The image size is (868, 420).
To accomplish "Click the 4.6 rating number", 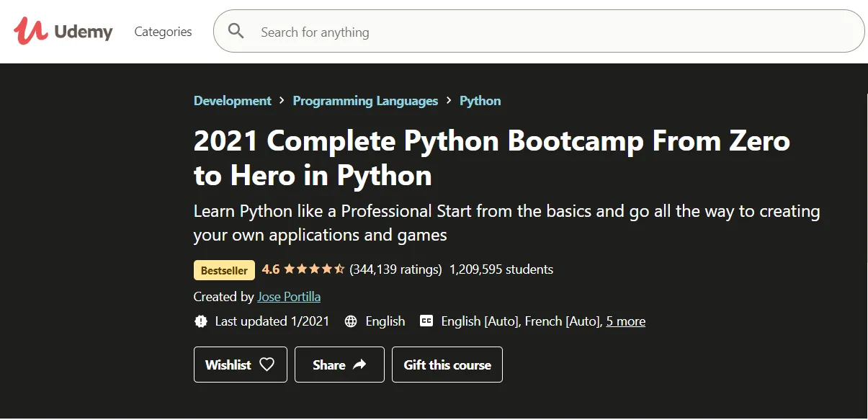I will (x=271, y=269).
